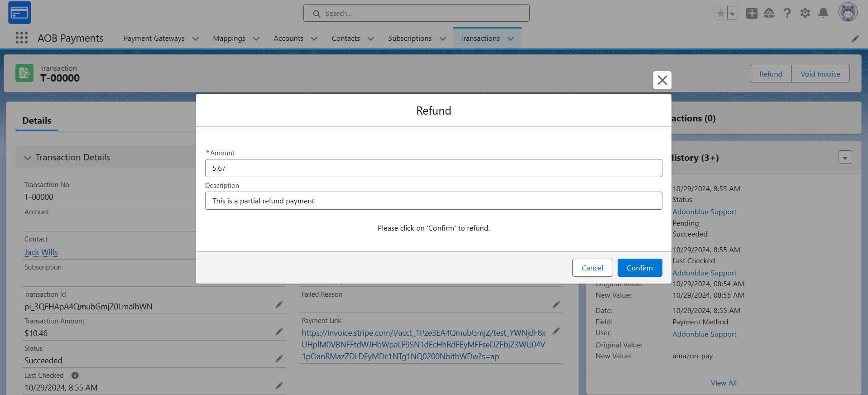Open the notifications bell icon
The height and width of the screenshot is (395, 868).
tap(823, 13)
